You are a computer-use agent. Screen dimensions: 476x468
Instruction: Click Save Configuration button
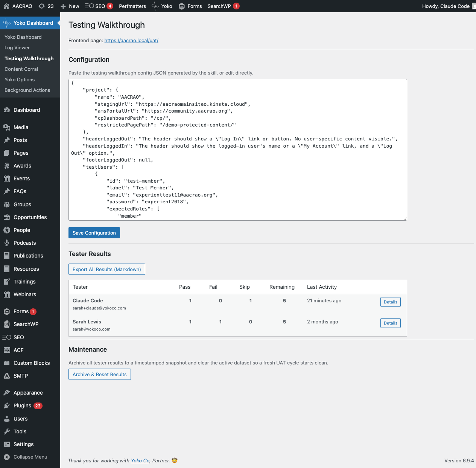pos(94,233)
